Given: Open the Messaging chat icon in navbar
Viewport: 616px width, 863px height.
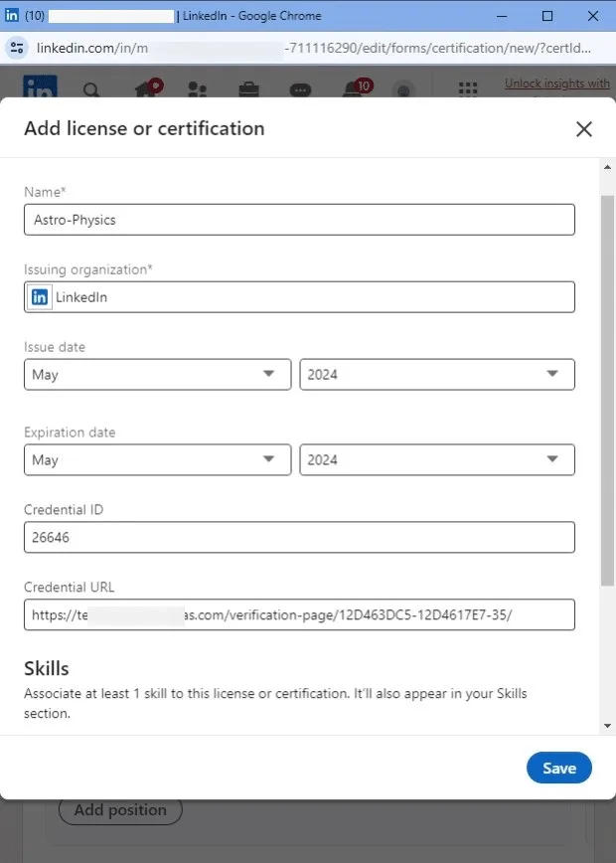Looking at the screenshot, I should [x=300, y=89].
